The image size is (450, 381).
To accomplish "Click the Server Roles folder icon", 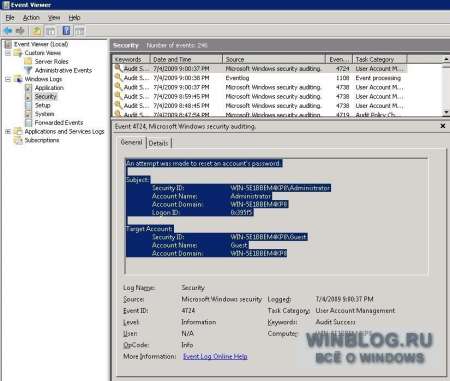I will [x=28, y=61].
